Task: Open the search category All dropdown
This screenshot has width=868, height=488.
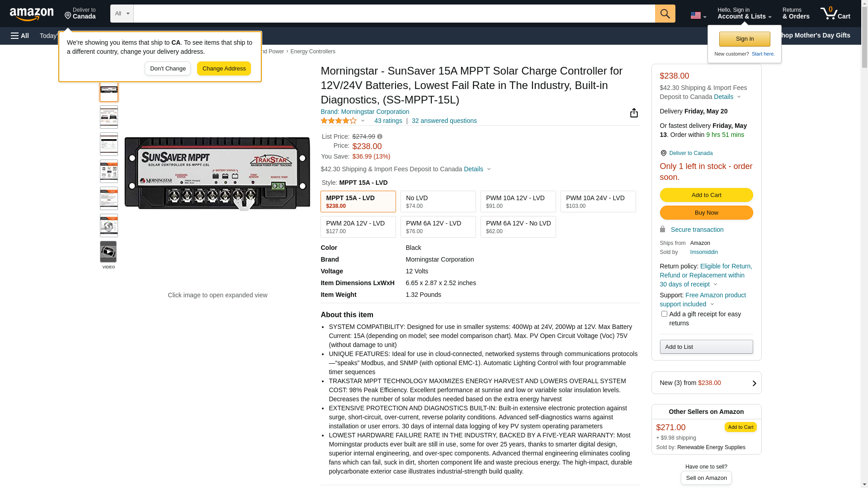Action: [x=122, y=14]
